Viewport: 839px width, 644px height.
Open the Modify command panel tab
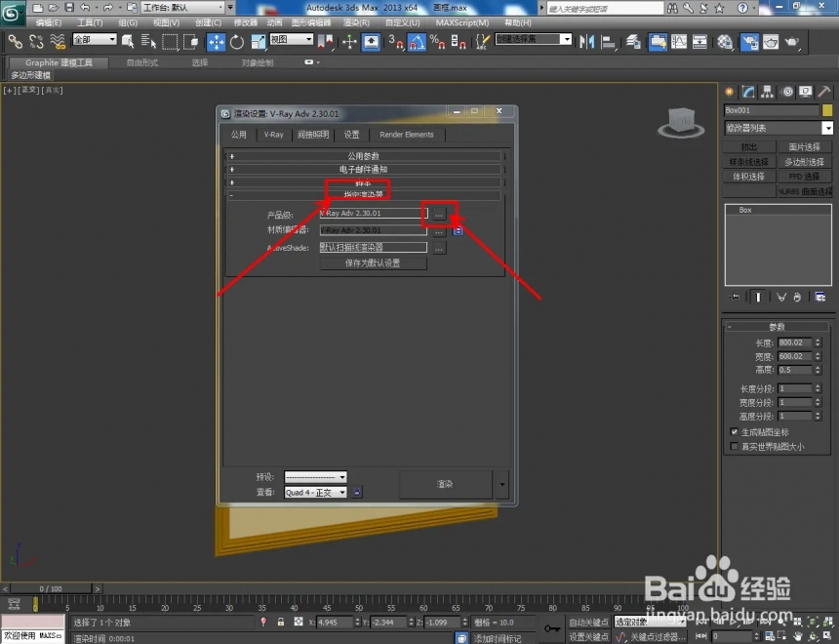pos(748,92)
